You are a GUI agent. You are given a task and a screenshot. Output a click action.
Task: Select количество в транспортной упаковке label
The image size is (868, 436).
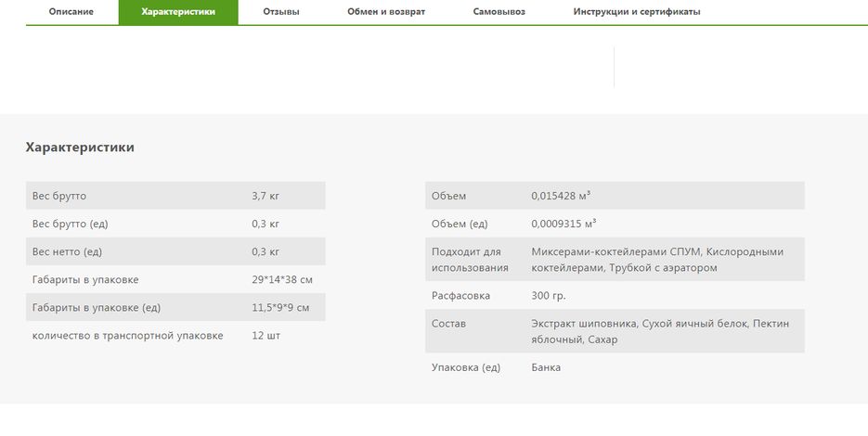tap(128, 336)
